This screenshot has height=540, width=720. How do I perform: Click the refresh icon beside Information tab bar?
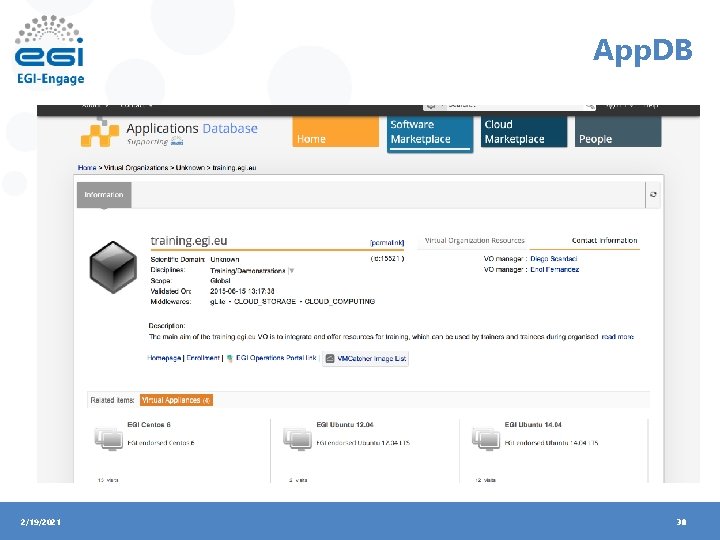(x=653, y=195)
